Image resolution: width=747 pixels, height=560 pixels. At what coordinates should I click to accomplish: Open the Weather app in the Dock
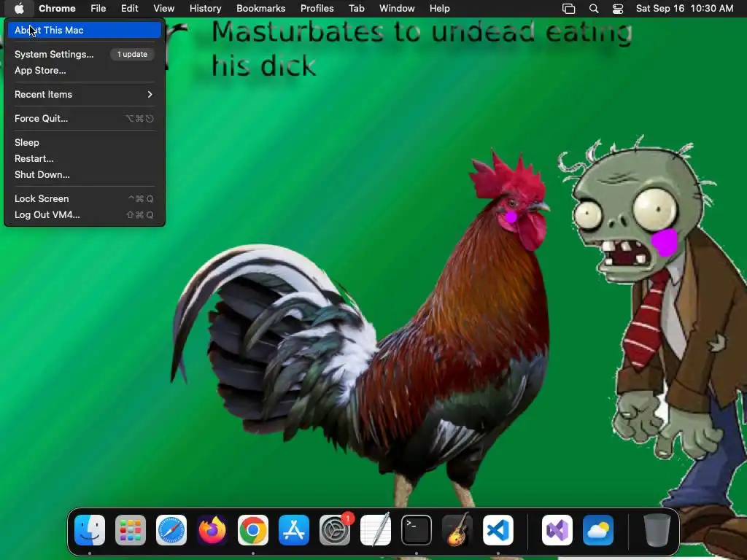click(x=598, y=530)
